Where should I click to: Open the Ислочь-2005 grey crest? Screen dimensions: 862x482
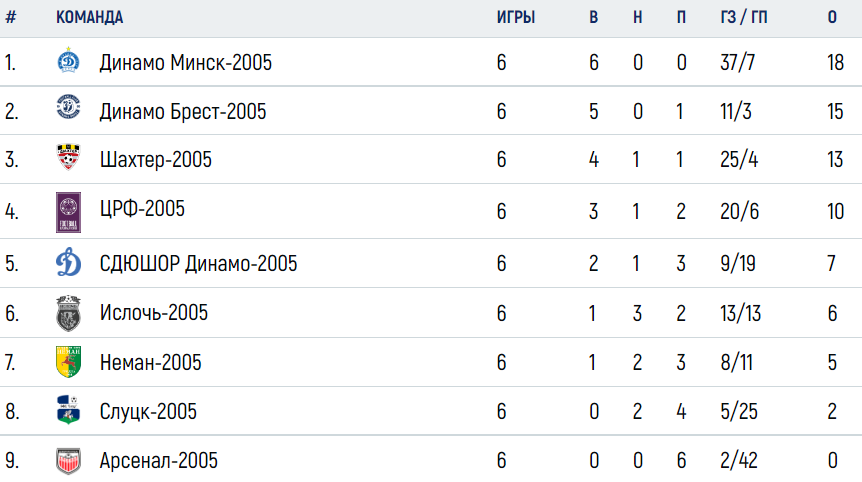(68, 313)
